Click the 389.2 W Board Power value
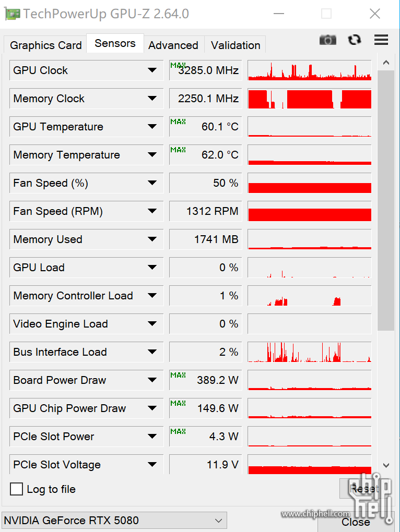400x532 pixels. (205, 380)
